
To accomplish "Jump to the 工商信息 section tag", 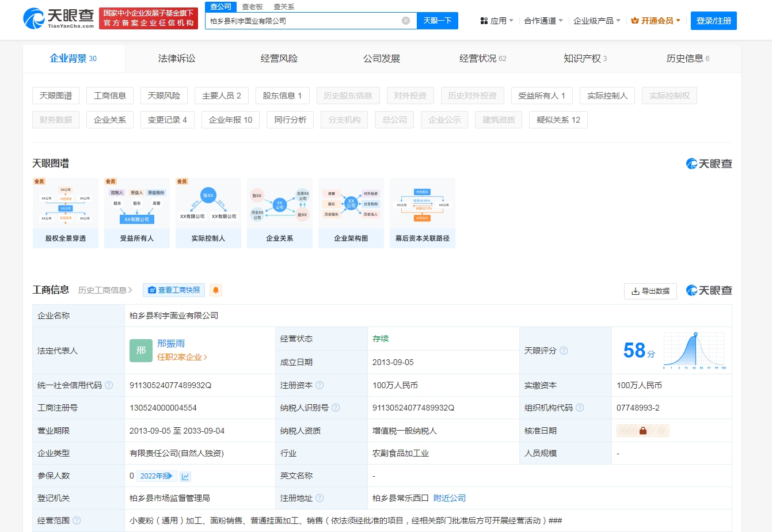I will coord(110,96).
